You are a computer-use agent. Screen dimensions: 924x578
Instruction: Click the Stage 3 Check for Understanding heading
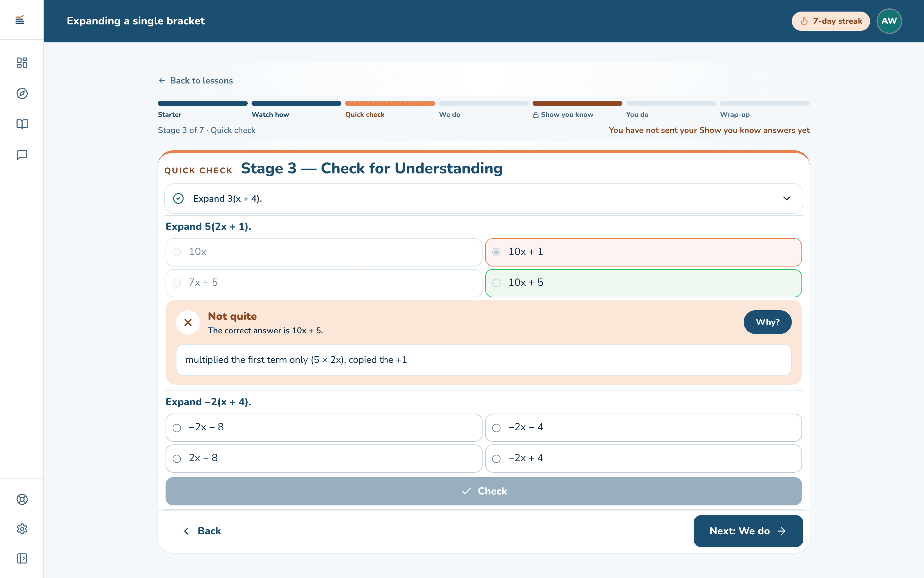[372, 169]
